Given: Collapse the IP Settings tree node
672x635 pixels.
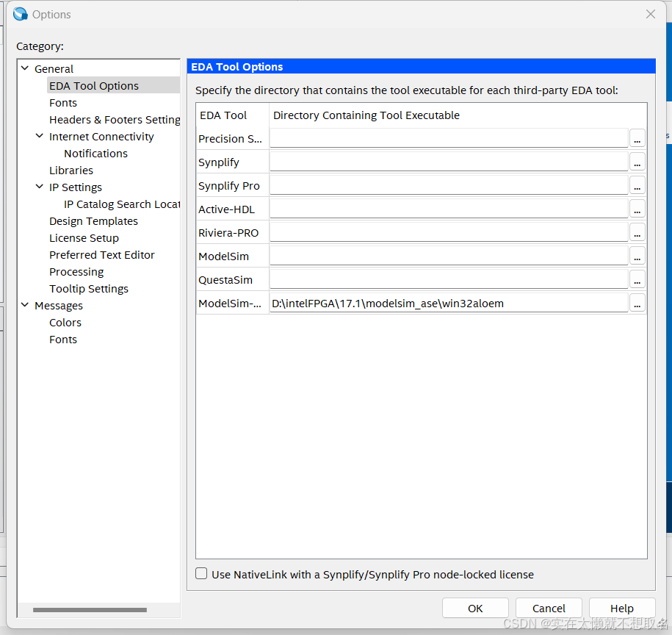Looking at the screenshot, I should click(x=40, y=187).
